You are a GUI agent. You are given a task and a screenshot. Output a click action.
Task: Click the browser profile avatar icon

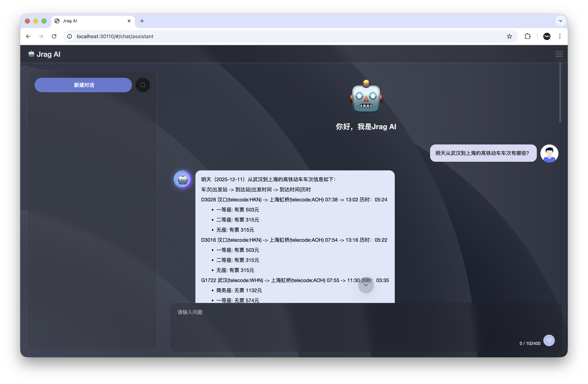pos(547,36)
